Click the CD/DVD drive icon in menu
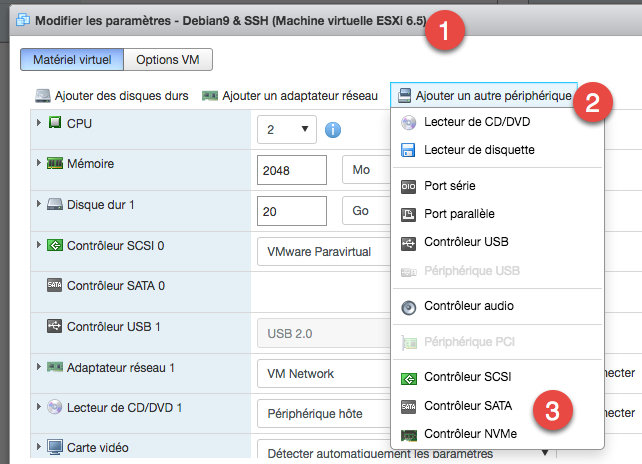Viewport: 642px width, 464px height. tap(408, 123)
